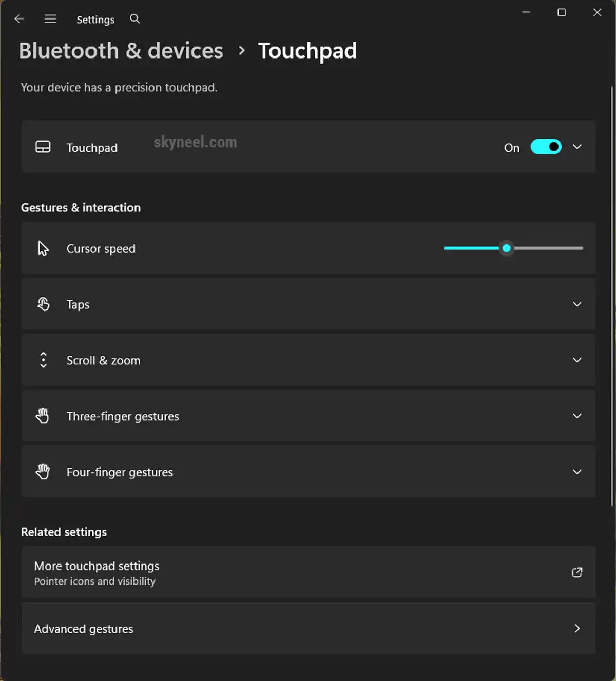The image size is (616, 681).
Task: Click the Scroll & zoom arrows icon
Action: click(x=44, y=360)
